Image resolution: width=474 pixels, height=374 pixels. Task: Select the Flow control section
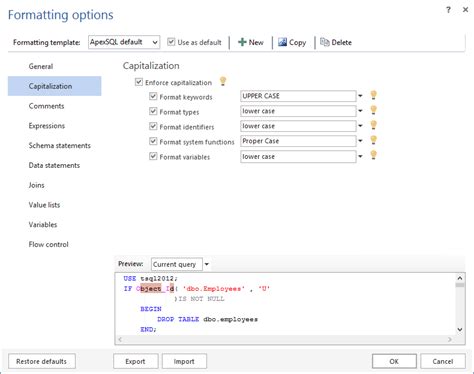54,244
